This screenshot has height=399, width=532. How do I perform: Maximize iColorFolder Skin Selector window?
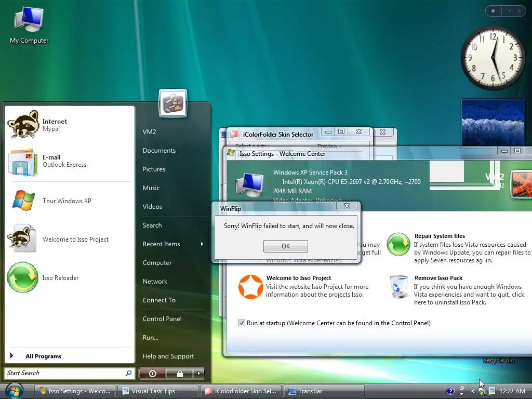(x=341, y=131)
